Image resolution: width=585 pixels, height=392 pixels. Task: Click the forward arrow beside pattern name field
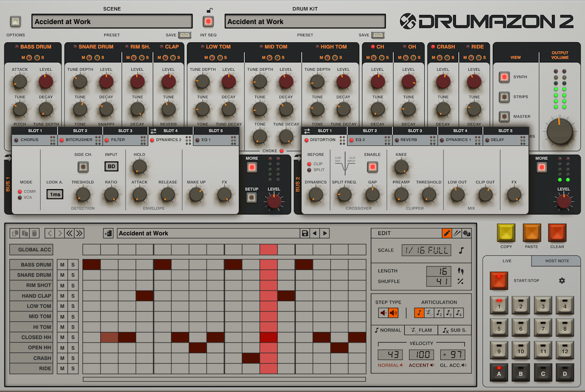[x=325, y=233]
